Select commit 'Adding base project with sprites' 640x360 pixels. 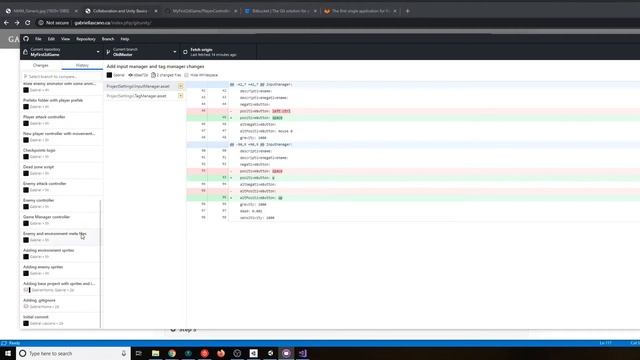tap(60, 287)
